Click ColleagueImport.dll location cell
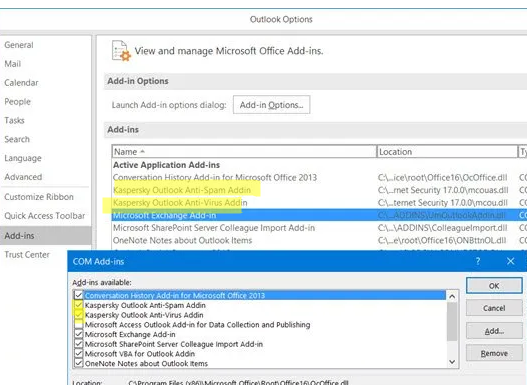Viewport: 527px width, 385px height. (443, 228)
